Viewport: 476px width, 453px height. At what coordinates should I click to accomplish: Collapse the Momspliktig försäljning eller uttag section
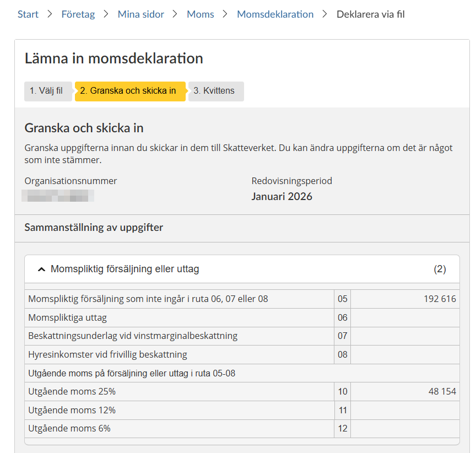click(x=242, y=269)
